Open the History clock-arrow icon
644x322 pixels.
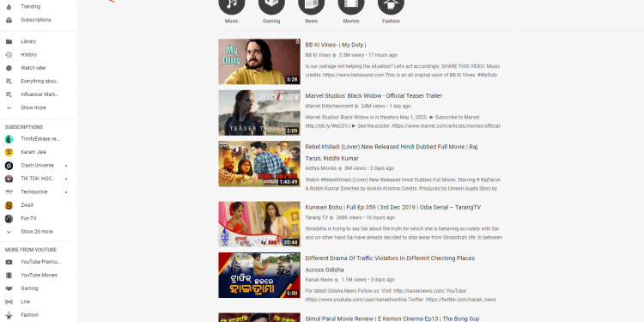[x=9, y=55]
